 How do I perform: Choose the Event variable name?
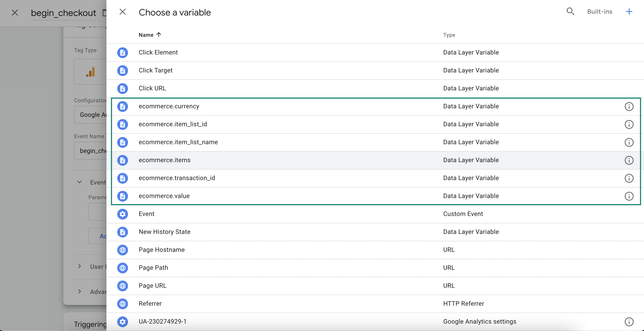click(x=146, y=214)
